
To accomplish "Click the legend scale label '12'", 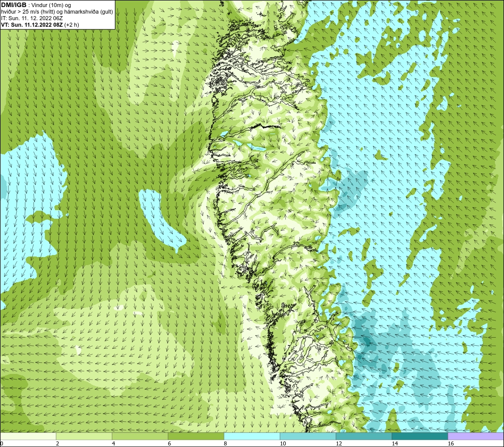I will pos(339,443).
